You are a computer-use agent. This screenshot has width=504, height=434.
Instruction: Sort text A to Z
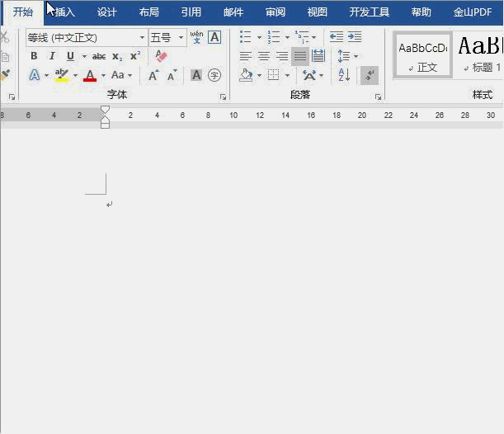click(x=344, y=75)
